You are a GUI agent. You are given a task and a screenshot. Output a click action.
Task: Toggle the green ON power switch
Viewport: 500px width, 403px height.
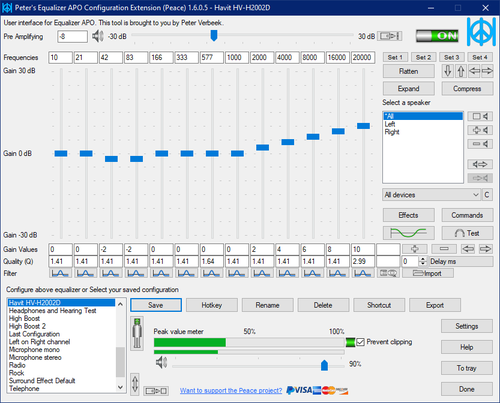click(437, 36)
